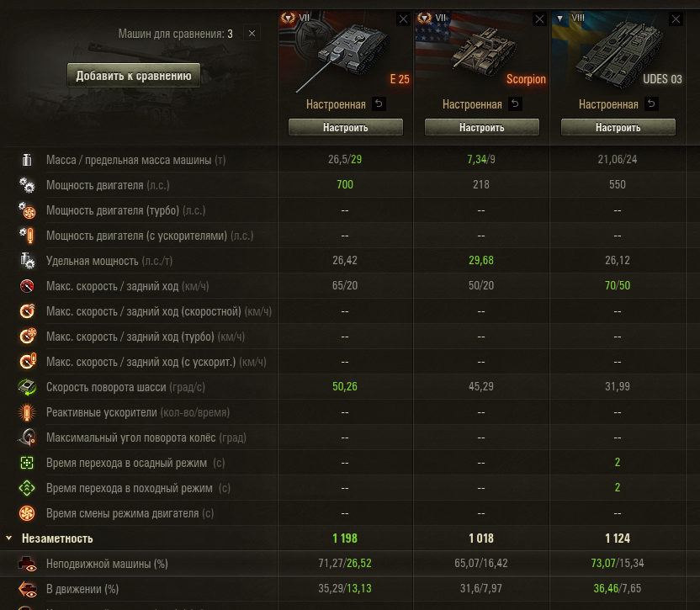Click the siege mode switch time icon
Image resolution: width=700 pixels, height=610 pixels.
pos(27,463)
